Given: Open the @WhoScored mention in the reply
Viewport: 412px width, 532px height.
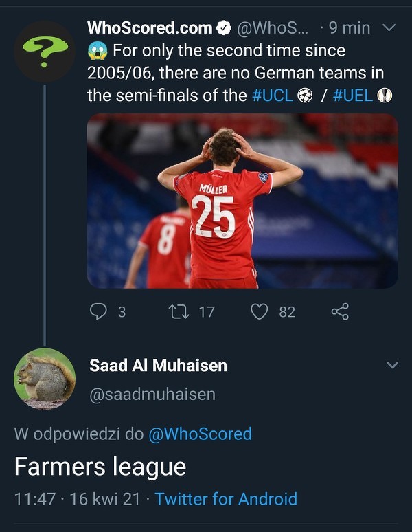Looking at the screenshot, I should coord(200,434).
